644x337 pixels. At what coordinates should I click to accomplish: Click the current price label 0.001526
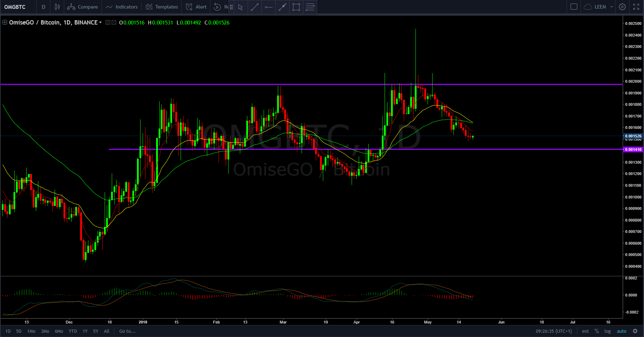coord(633,136)
